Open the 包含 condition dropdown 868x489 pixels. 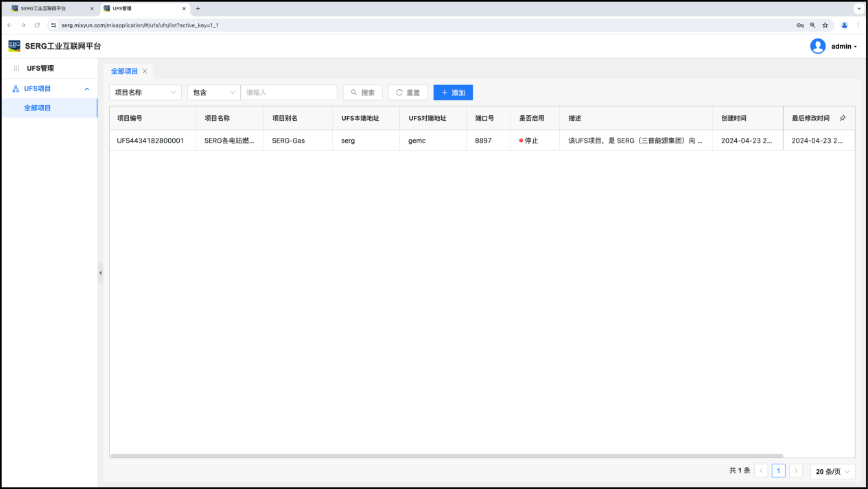[213, 93]
